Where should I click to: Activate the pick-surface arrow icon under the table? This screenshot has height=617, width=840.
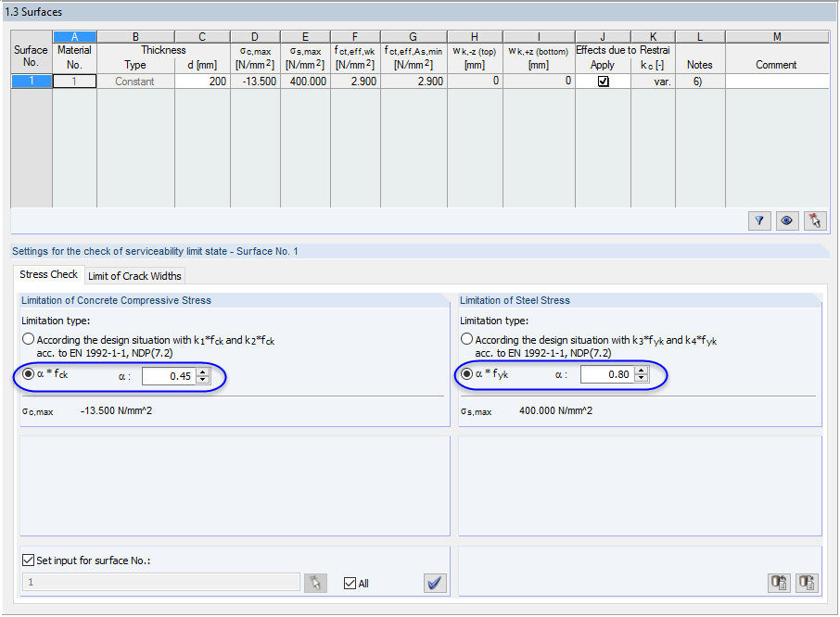point(815,220)
